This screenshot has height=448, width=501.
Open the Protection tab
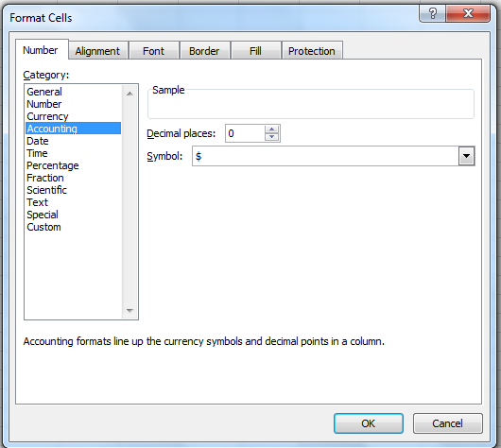pos(312,50)
